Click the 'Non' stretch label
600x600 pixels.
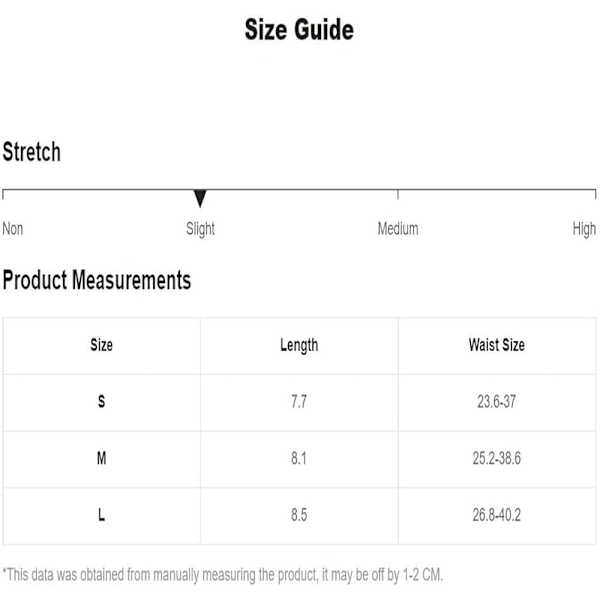(13, 229)
